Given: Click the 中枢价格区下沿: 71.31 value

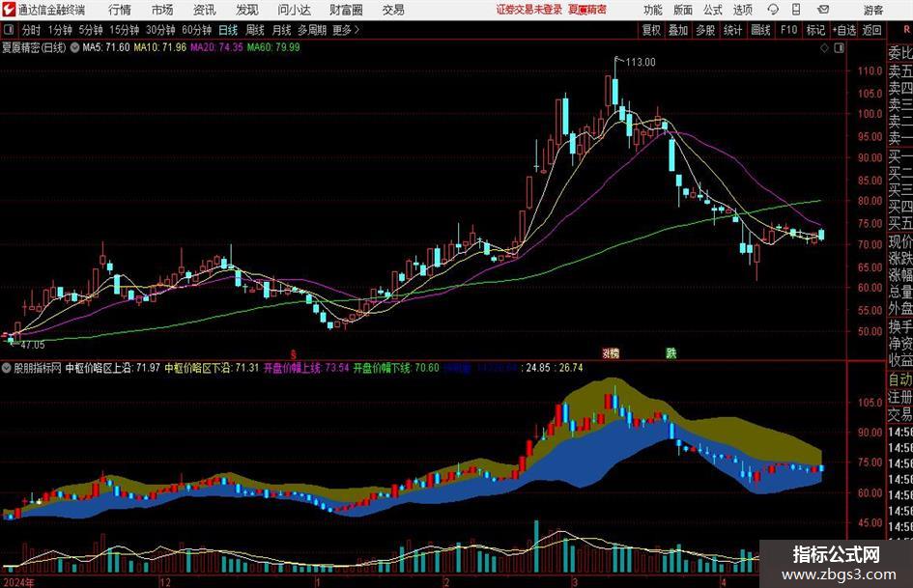Looking at the screenshot, I should point(212,368).
